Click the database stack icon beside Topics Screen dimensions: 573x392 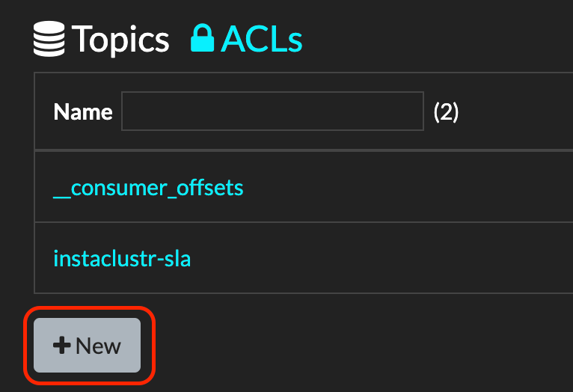tap(49, 39)
